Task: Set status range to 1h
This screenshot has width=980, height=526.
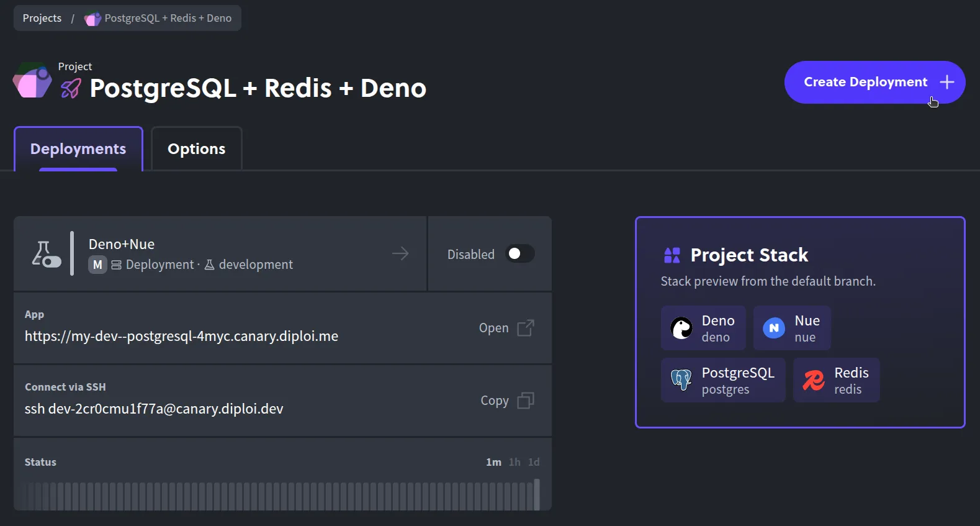Action: click(515, 462)
